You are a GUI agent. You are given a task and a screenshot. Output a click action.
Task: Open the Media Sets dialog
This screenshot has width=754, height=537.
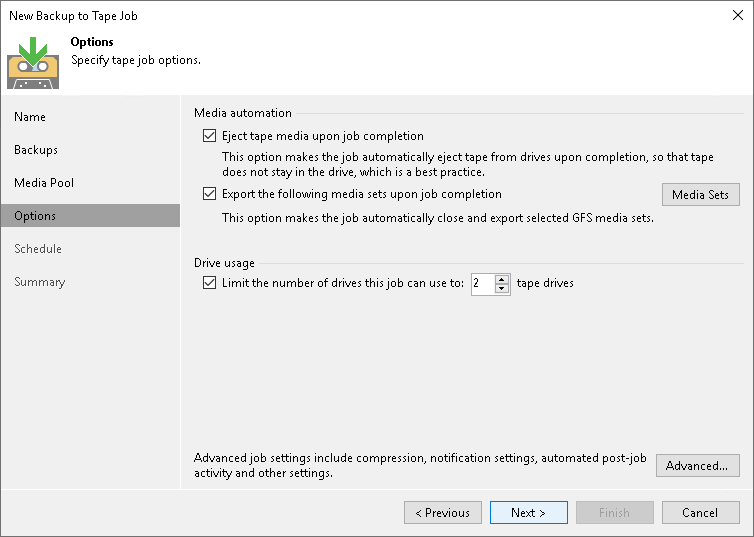coord(700,194)
